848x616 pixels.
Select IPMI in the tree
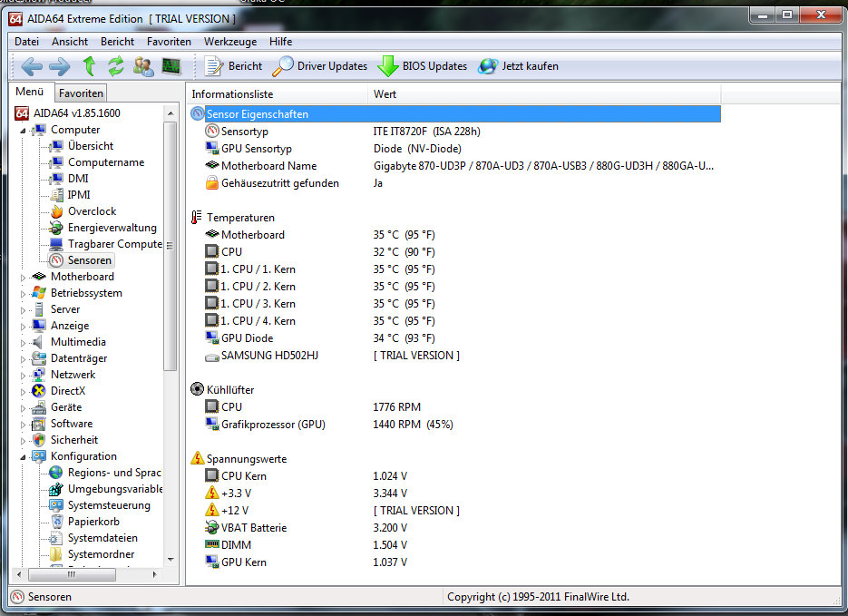[78, 195]
